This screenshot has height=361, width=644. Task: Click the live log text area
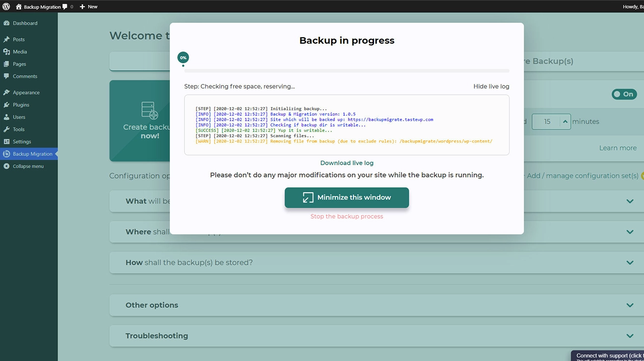click(347, 125)
